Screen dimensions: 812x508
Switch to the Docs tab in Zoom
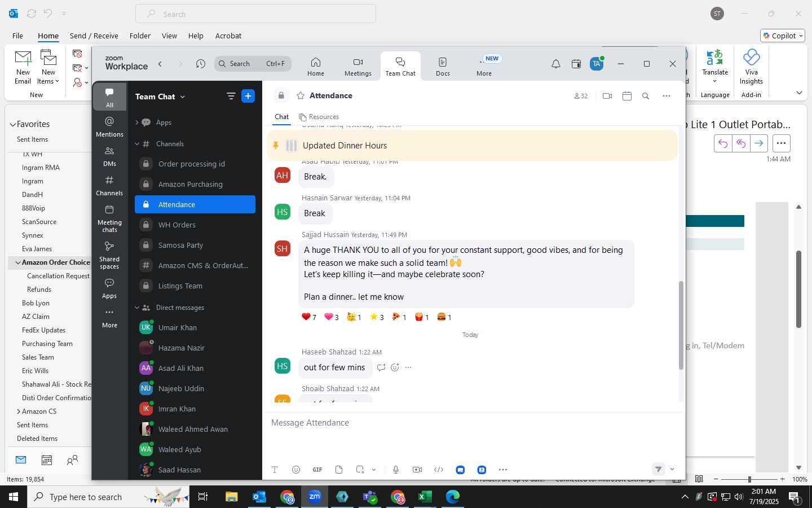pyautogui.click(x=443, y=67)
